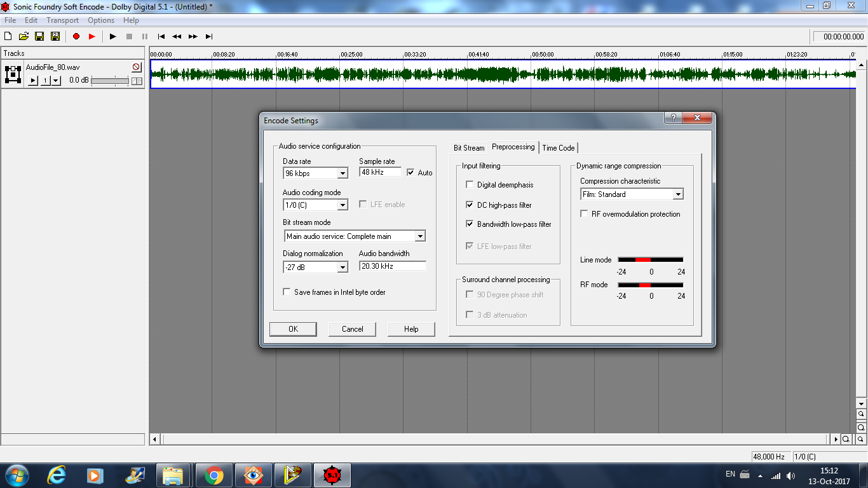
Task: Open the Help menu in the menu bar
Action: 131,20
